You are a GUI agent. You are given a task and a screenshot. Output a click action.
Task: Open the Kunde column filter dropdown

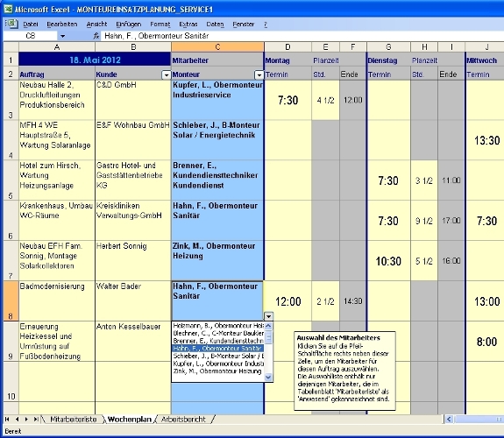[167, 75]
